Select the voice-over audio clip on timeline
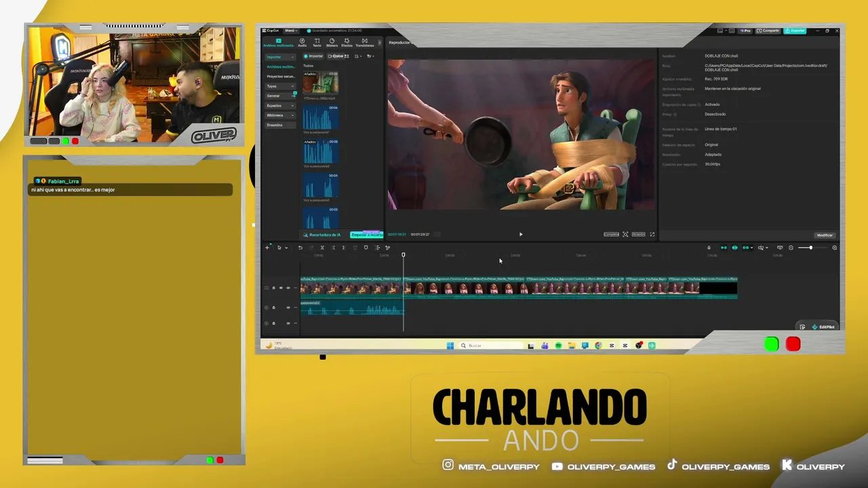The image size is (868, 488). [352, 308]
